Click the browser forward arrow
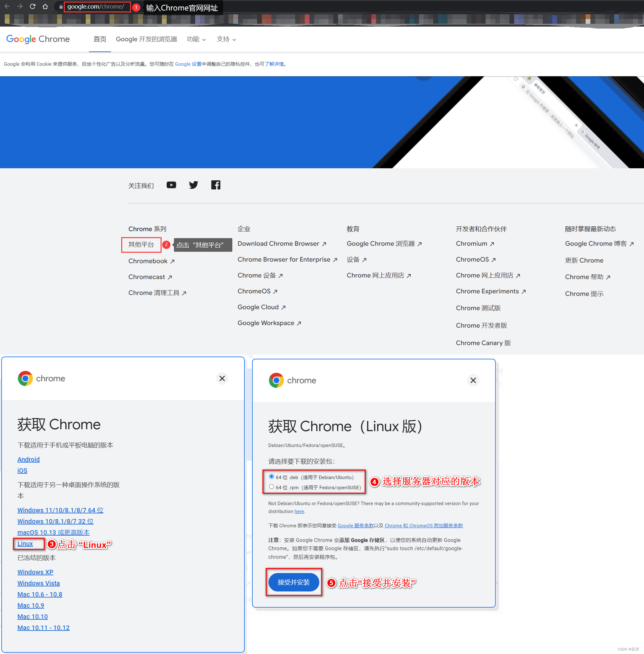 tap(20, 6)
